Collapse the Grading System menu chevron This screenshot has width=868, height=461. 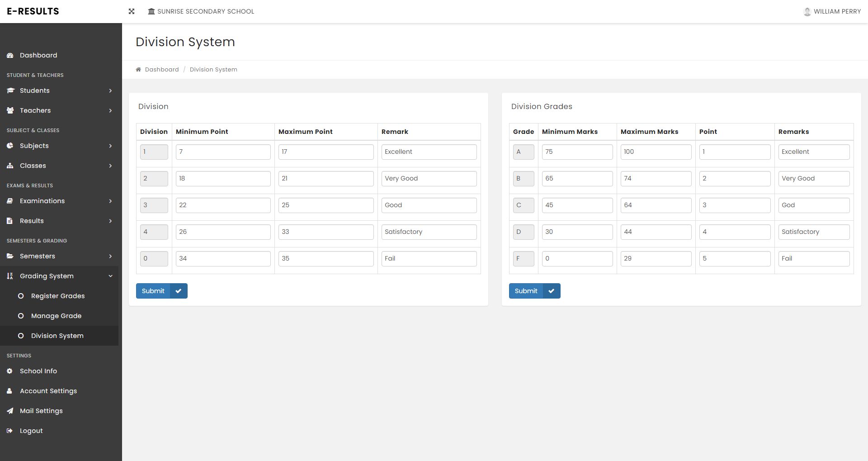(110, 276)
